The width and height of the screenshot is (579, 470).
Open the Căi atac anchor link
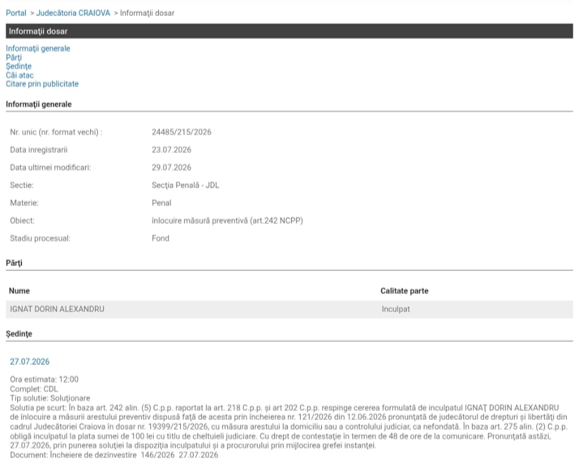[x=20, y=75]
